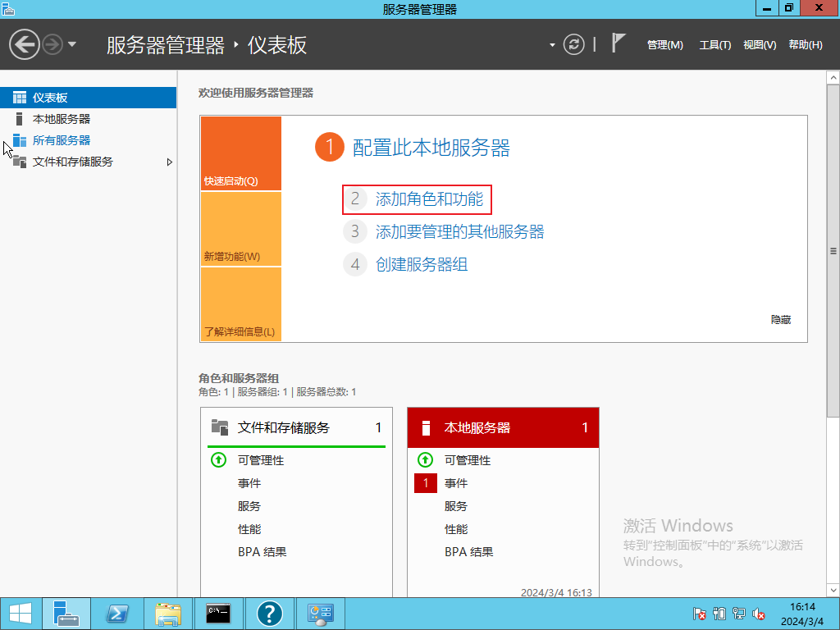
Task: Open 事件 in 本地服务器 tile
Action: pos(456,483)
